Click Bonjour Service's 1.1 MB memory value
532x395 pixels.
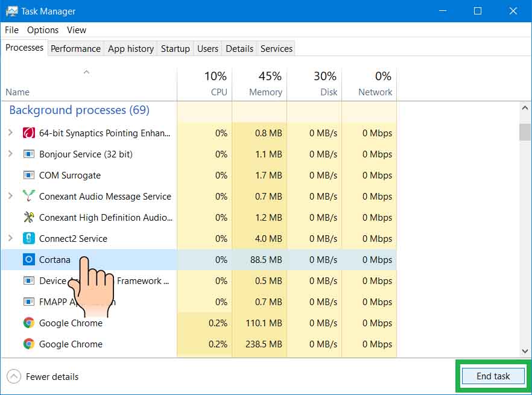269,154
